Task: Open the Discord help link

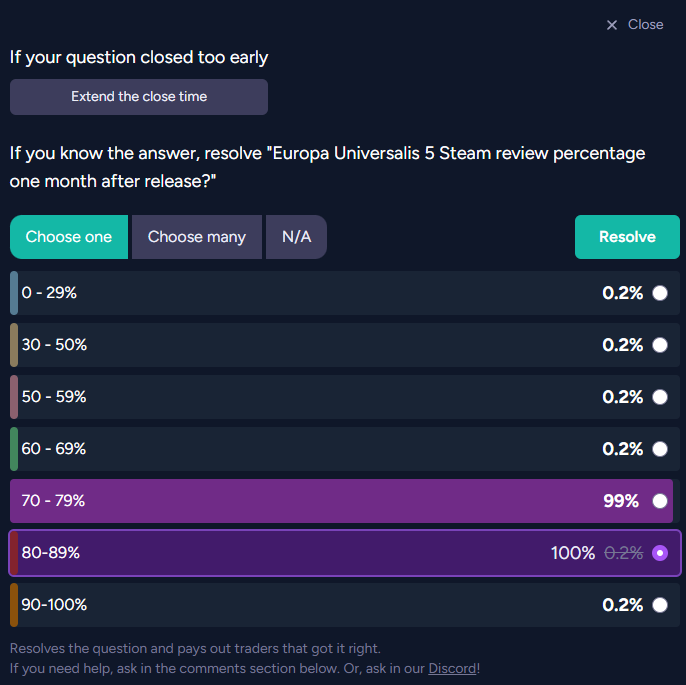Action: (x=453, y=668)
